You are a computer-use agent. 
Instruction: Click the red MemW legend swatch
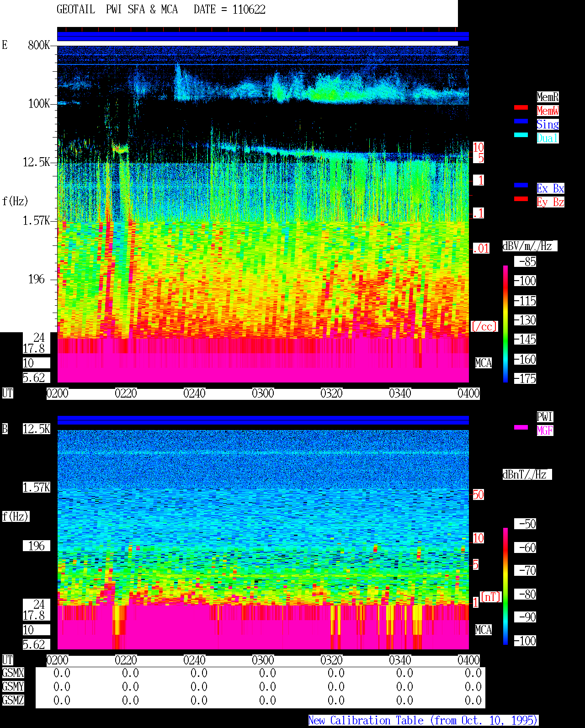point(521,107)
